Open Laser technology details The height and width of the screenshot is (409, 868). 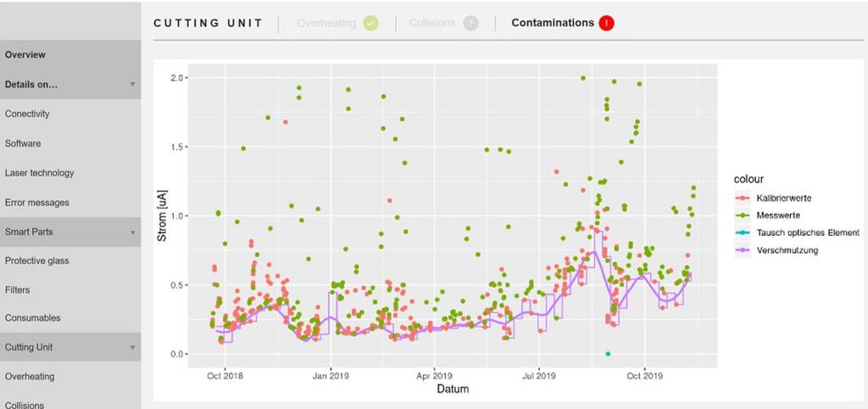[39, 173]
